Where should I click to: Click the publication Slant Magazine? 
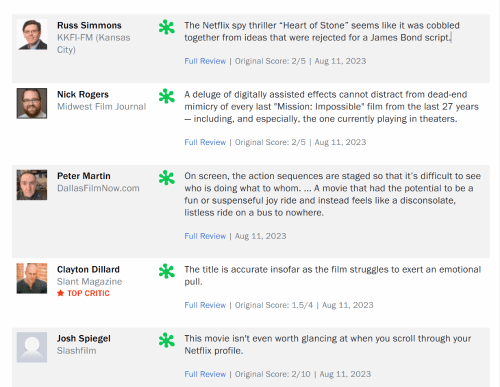(89, 282)
